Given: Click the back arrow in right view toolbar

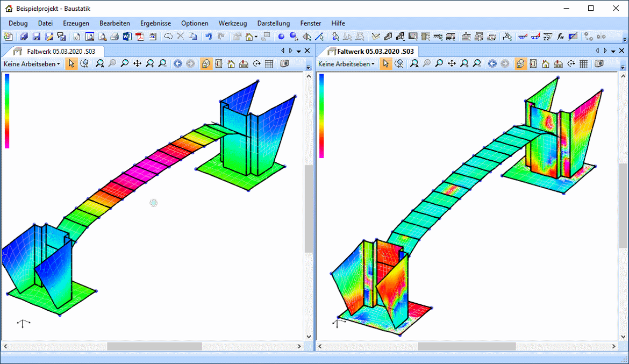Looking at the screenshot, I should 492,63.
